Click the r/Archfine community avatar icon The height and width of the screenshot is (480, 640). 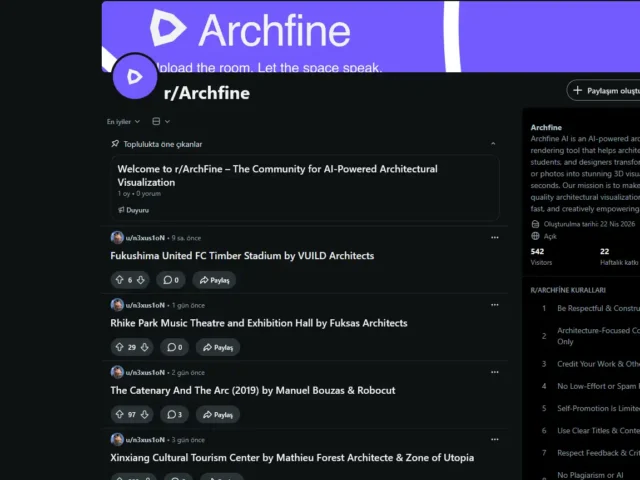[x=135, y=76]
